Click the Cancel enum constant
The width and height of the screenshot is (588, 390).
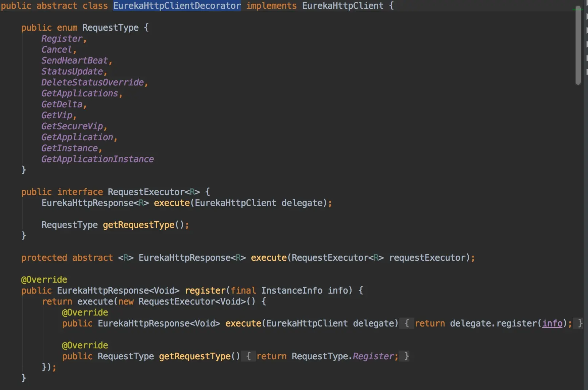[57, 50]
